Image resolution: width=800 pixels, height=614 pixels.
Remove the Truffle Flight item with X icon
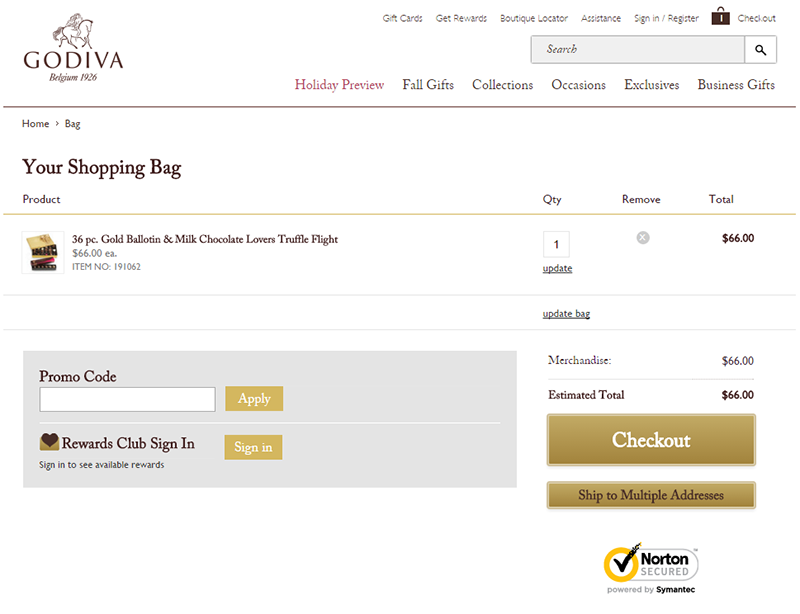pyautogui.click(x=643, y=237)
